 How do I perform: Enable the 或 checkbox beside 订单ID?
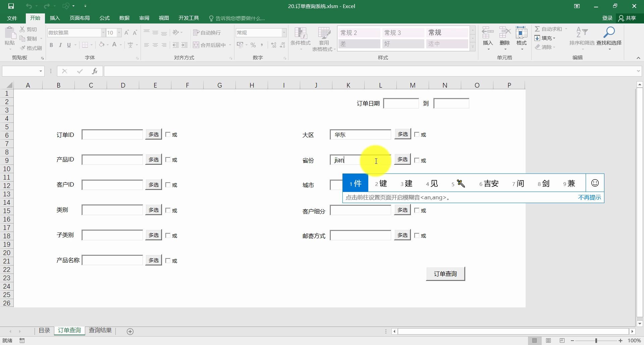click(168, 135)
